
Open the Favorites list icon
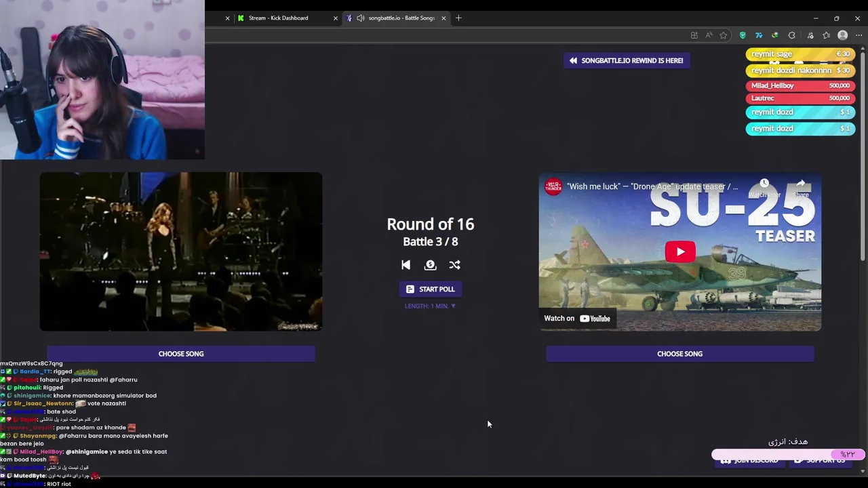point(826,35)
